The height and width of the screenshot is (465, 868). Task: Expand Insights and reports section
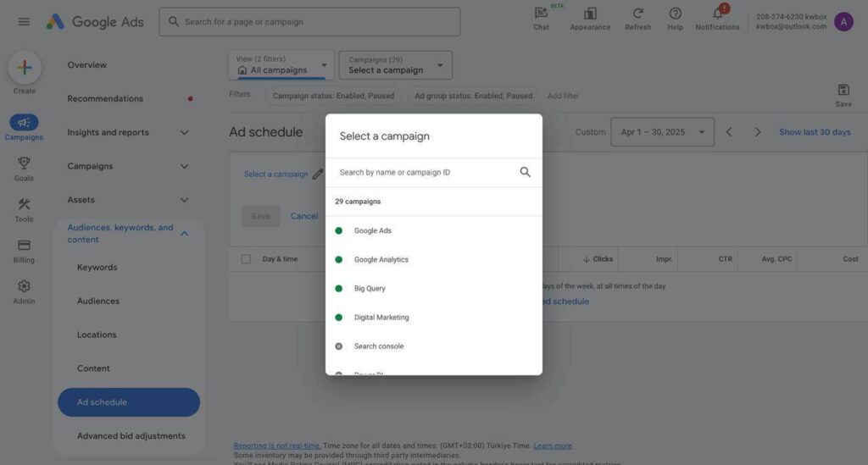(x=129, y=132)
